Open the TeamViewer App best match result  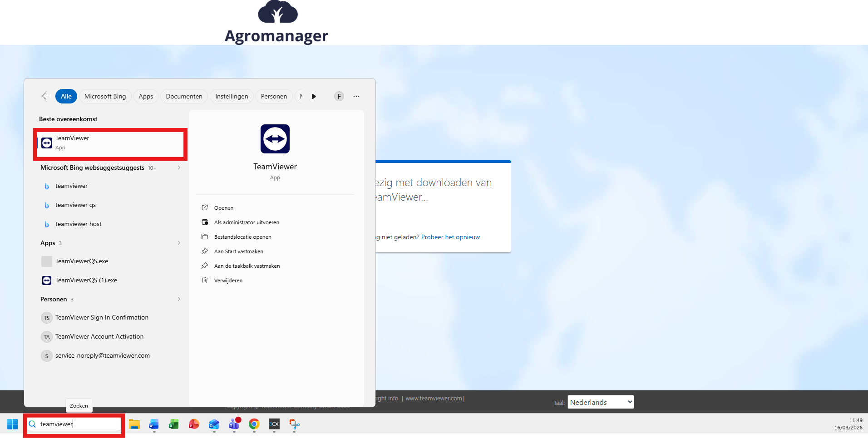click(x=110, y=143)
